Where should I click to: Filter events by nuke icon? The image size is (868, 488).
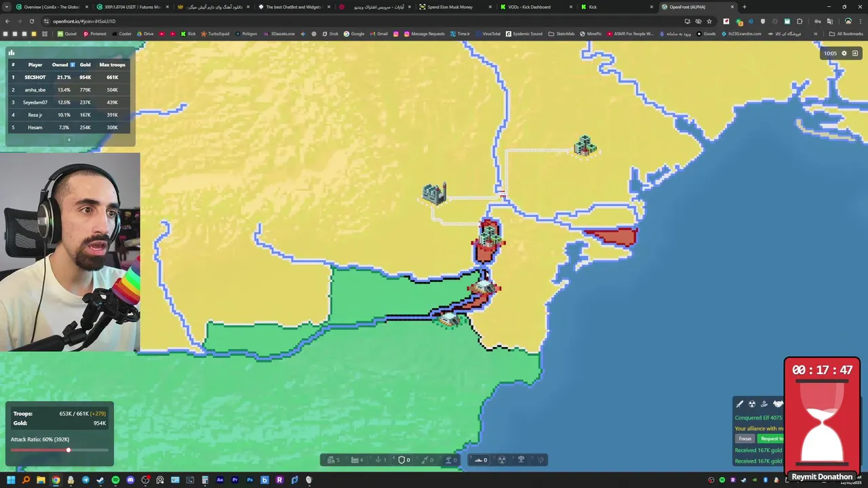click(752, 404)
